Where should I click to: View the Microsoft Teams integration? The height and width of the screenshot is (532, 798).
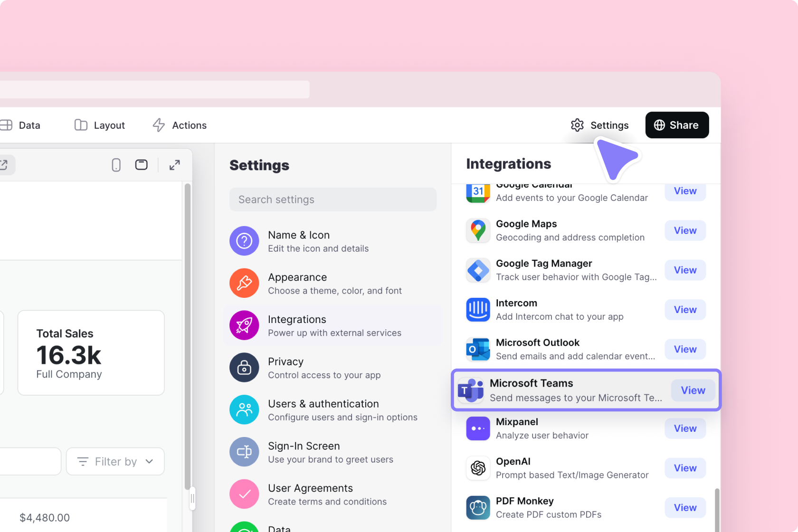pos(693,390)
